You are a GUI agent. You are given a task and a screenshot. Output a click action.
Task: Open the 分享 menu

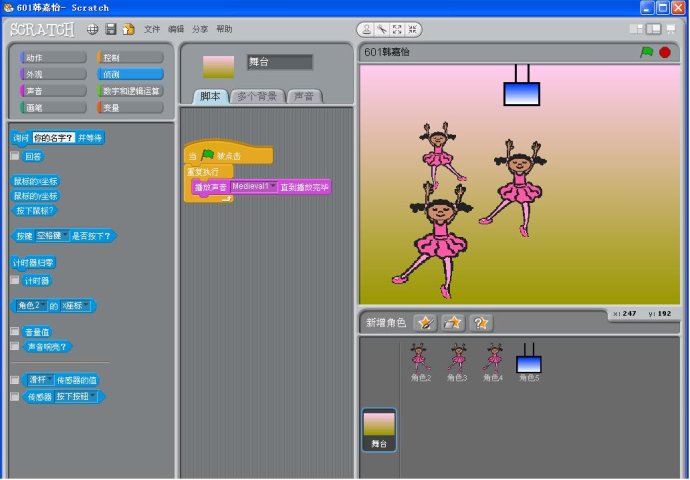point(200,29)
